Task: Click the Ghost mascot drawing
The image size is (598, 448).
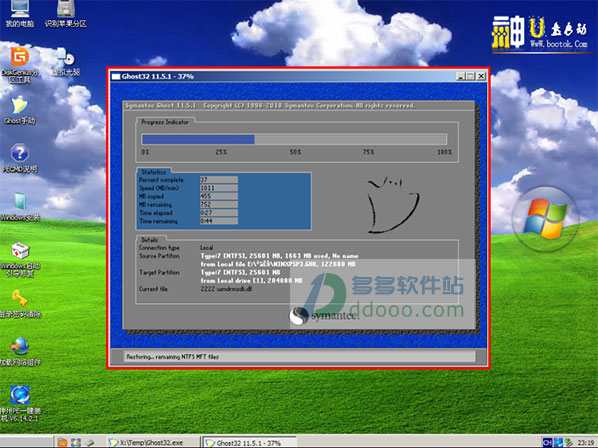Action: tap(393, 204)
